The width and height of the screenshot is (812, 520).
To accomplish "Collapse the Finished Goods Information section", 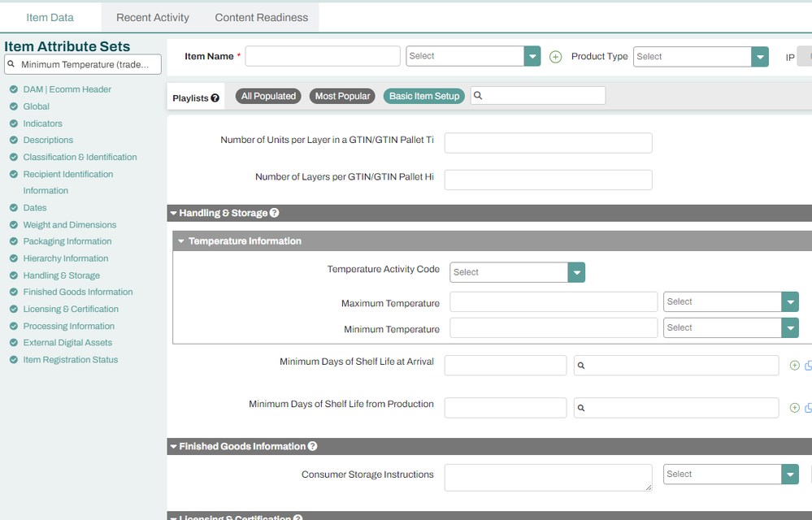I will (173, 447).
